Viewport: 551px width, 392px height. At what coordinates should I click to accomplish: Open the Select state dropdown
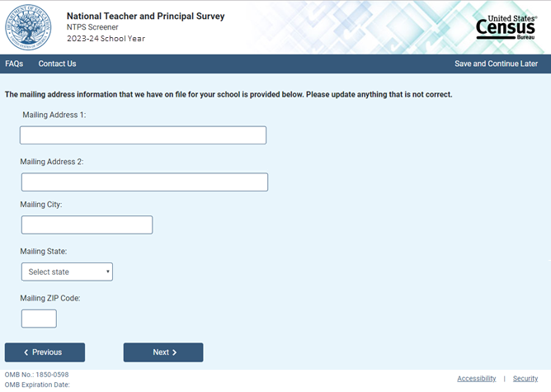pos(67,272)
